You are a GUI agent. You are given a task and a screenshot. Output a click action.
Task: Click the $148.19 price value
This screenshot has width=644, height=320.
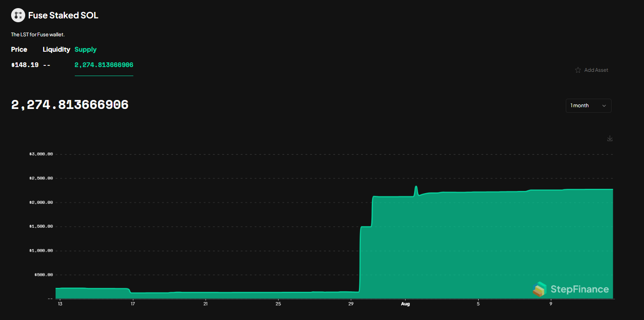[25, 65]
